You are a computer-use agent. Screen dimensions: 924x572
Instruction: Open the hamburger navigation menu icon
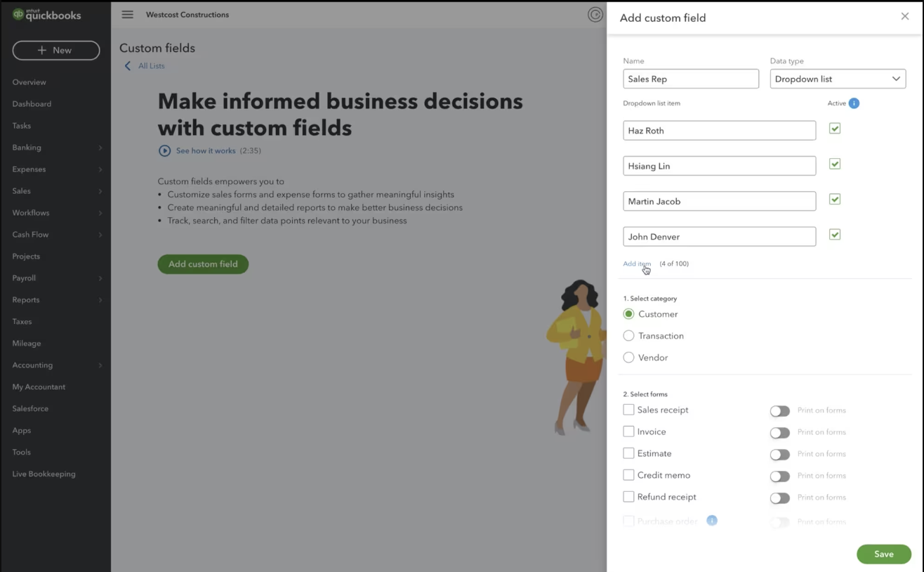[127, 15]
